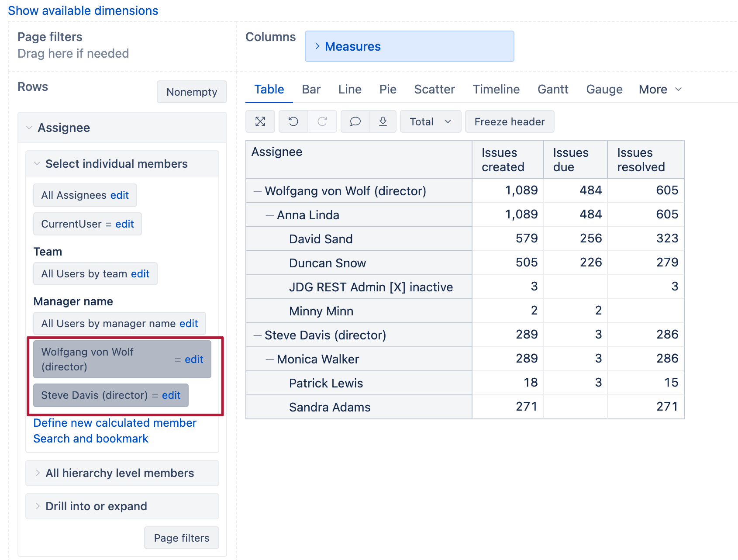
Task: Edit the All Assignees member
Action: click(x=119, y=195)
